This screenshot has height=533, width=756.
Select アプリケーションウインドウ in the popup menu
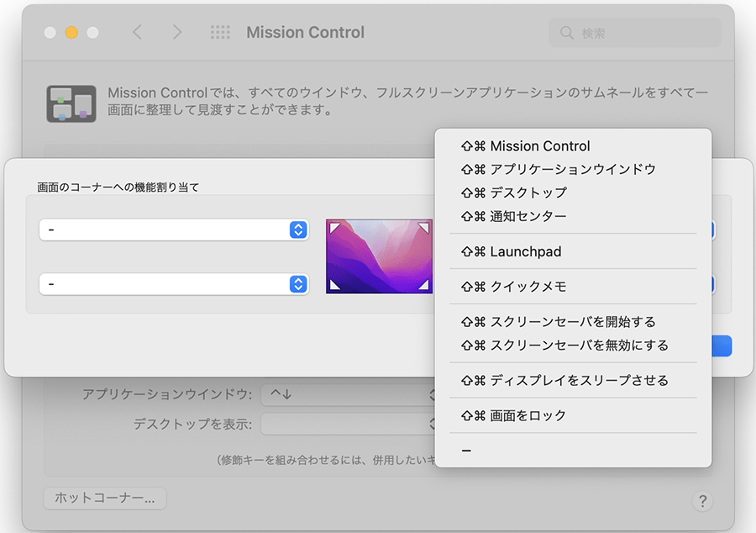click(x=573, y=169)
